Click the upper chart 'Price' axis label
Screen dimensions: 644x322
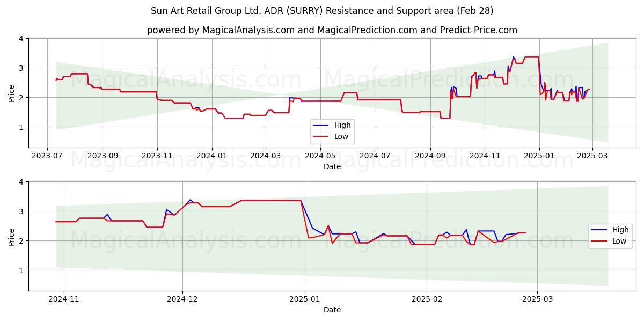(x=12, y=93)
